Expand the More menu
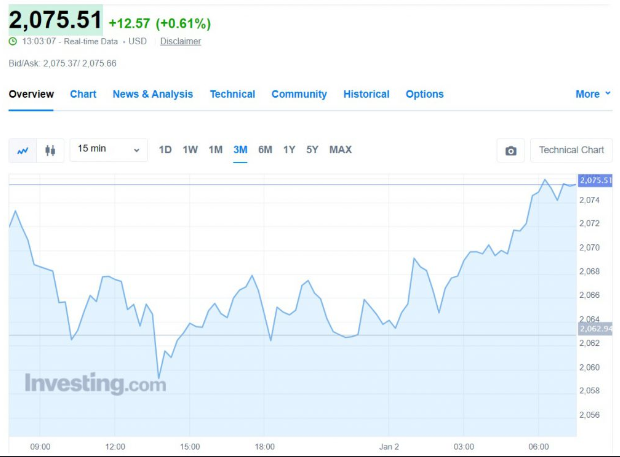Image resolution: width=620 pixels, height=457 pixels. coord(593,94)
